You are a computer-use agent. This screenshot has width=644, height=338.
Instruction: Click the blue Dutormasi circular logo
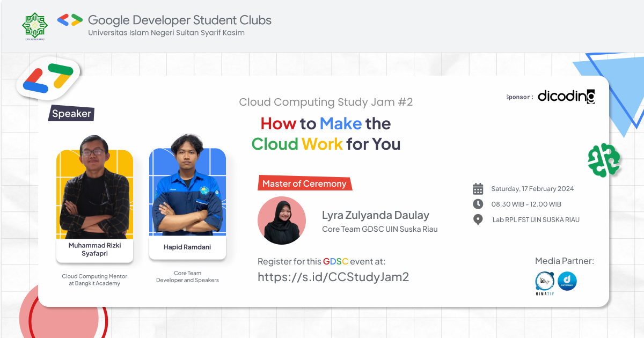tap(566, 281)
